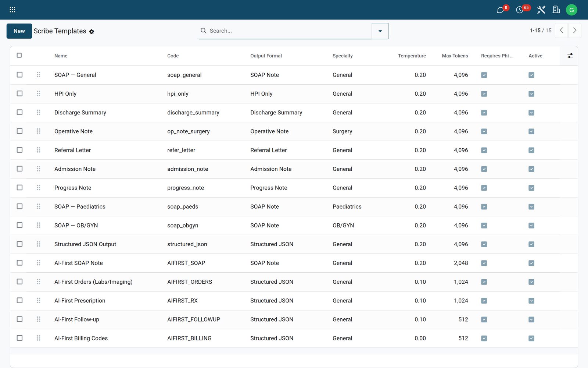Screen dimensions: 588x368
Task: Open the company switcher building icon
Action: [556, 10]
